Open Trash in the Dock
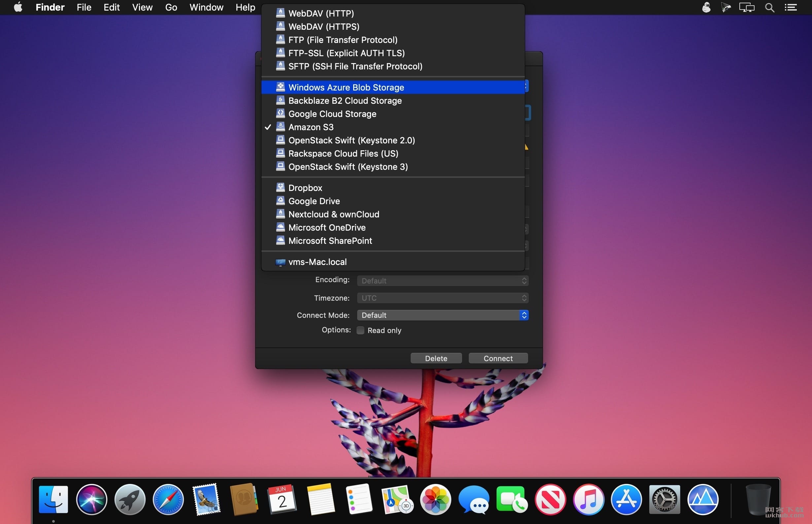Screen dimensions: 812x524 [758, 499]
